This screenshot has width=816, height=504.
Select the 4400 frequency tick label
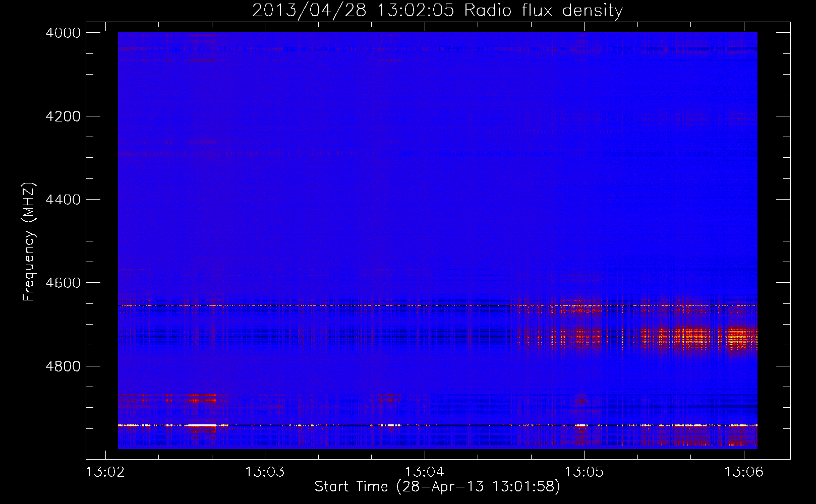pos(63,200)
